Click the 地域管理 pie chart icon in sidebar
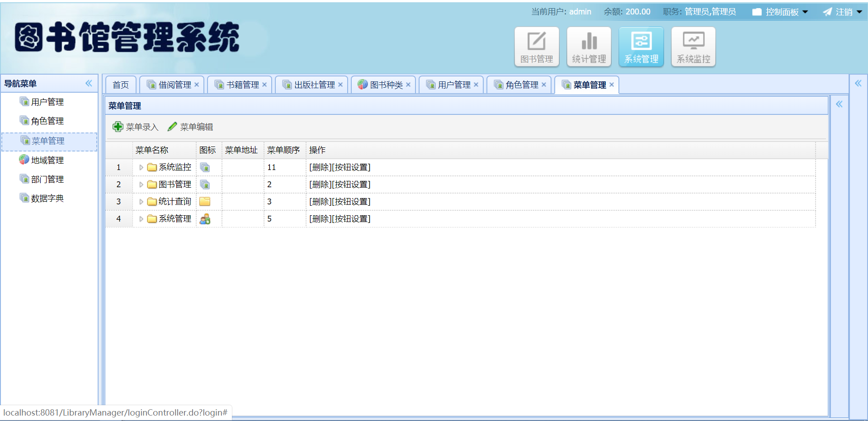Image resolution: width=868 pixels, height=421 pixels. click(x=24, y=160)
